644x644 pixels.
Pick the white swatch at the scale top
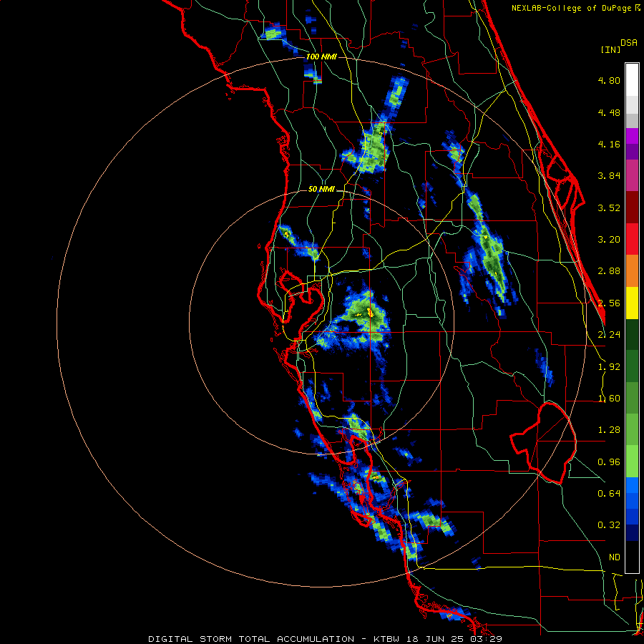point(632,80)
